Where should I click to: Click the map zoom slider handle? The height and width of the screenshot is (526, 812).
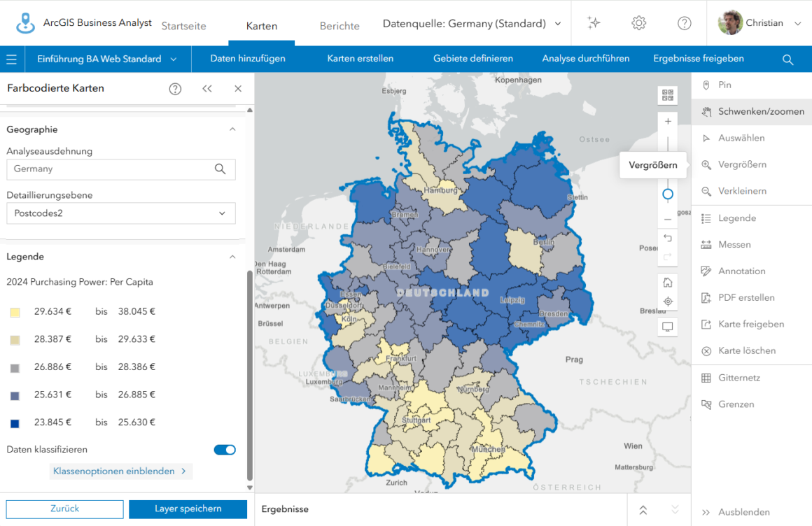[x=668, y=194]
